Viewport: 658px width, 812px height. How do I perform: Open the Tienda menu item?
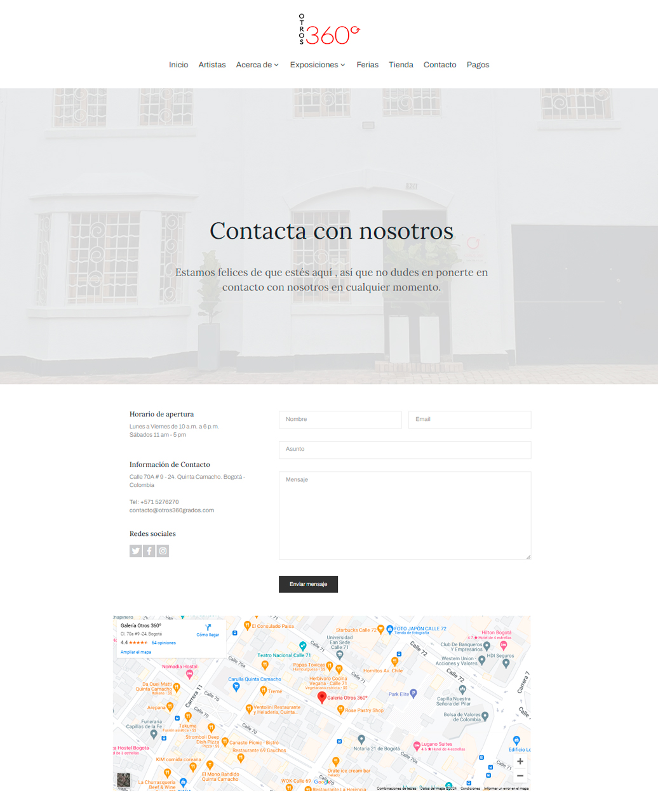tap(401, 65)
